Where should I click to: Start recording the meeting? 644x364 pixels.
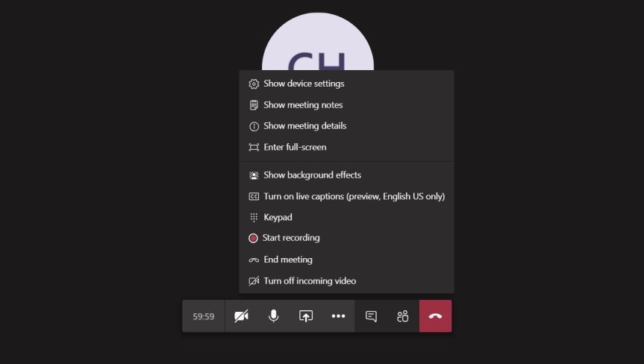(x=291, y=238)
